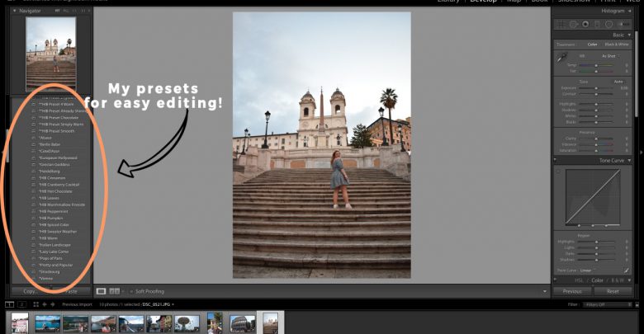Screen dimensions: 644x334
Task: Select the Spot Removal tool
Action: [573, 25]
